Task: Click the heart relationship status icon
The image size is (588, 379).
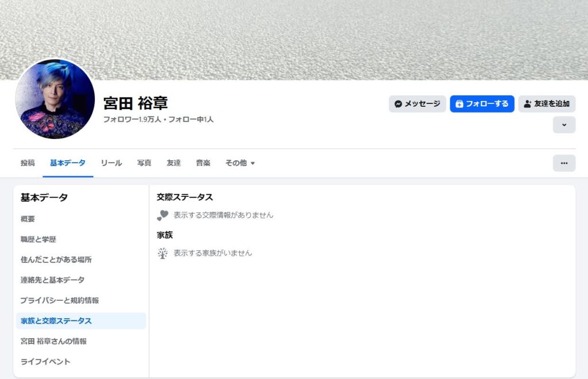Action: (x=163, y=215)
